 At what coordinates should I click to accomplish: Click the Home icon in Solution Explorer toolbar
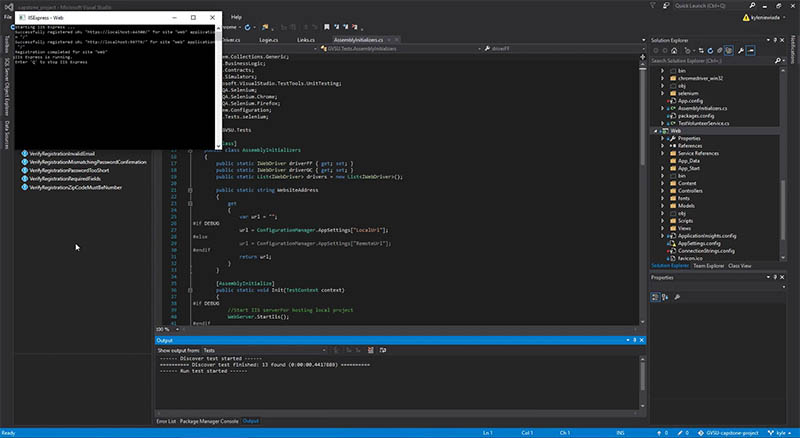[x=674, y=51]
